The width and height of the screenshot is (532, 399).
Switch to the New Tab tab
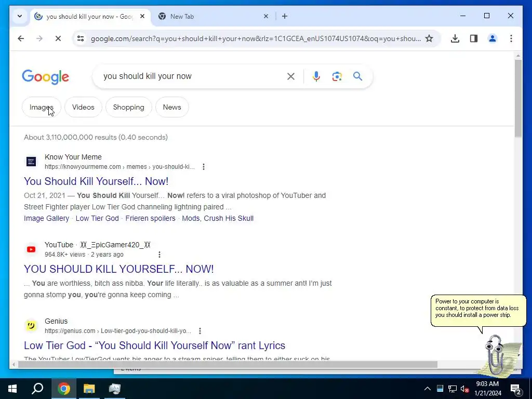(210, 16)
